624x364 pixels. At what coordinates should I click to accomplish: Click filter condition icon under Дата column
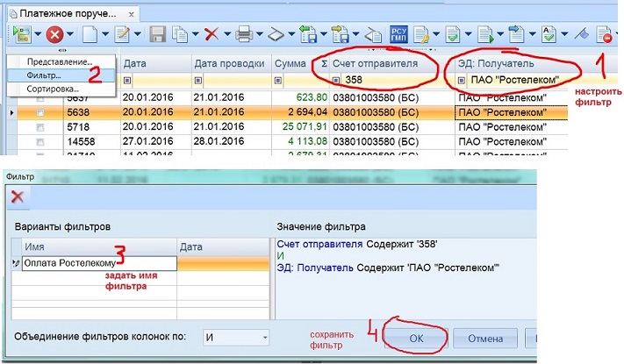[x=127, y=81]
